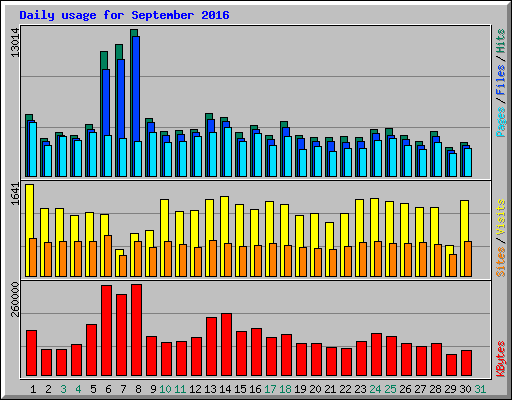Click the "Files" legend label
The image size is (512, 400).
501,80
